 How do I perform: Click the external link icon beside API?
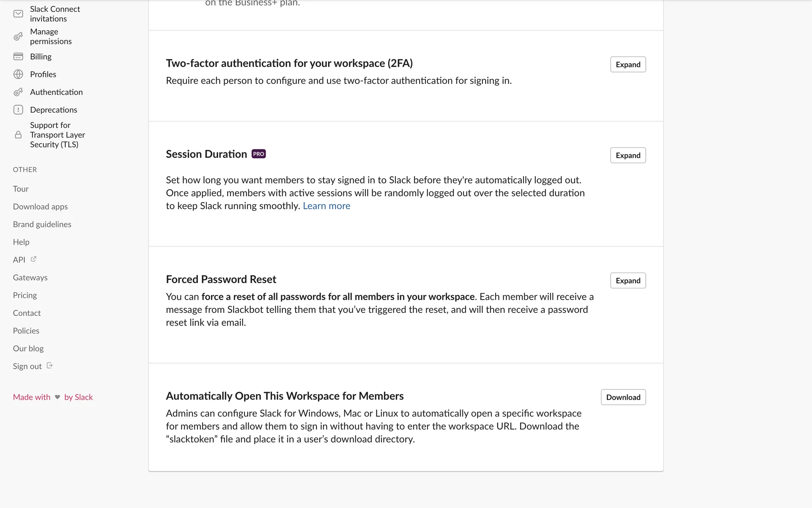(33, 259)
